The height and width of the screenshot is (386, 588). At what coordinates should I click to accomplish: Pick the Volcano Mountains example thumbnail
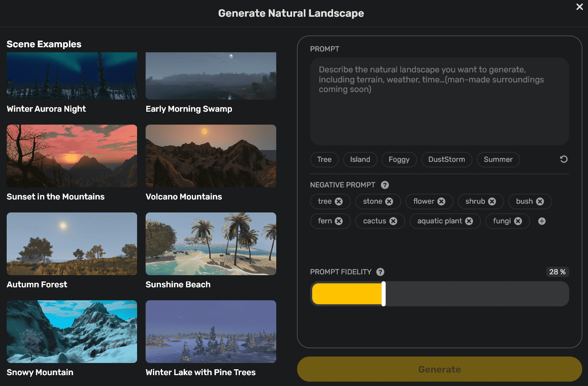coord(211,156)
